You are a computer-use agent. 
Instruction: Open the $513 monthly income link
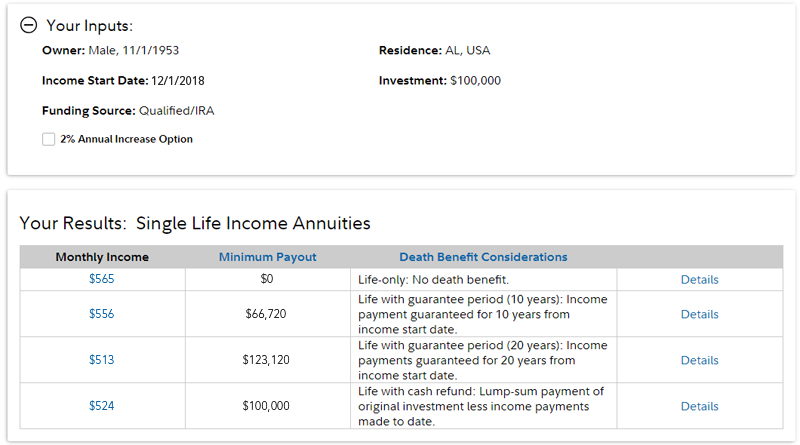(101, 360)
